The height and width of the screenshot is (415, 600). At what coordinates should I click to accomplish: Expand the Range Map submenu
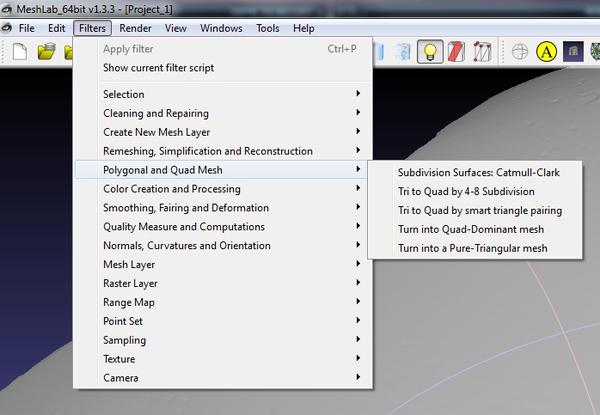(223, 302)
